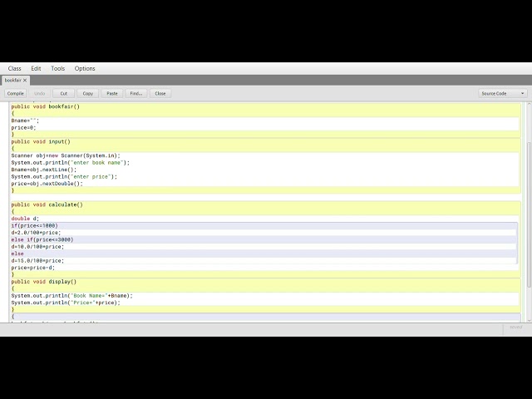Click the "saved" status indicator
This screenshot has height=399, width=532.
515,328
